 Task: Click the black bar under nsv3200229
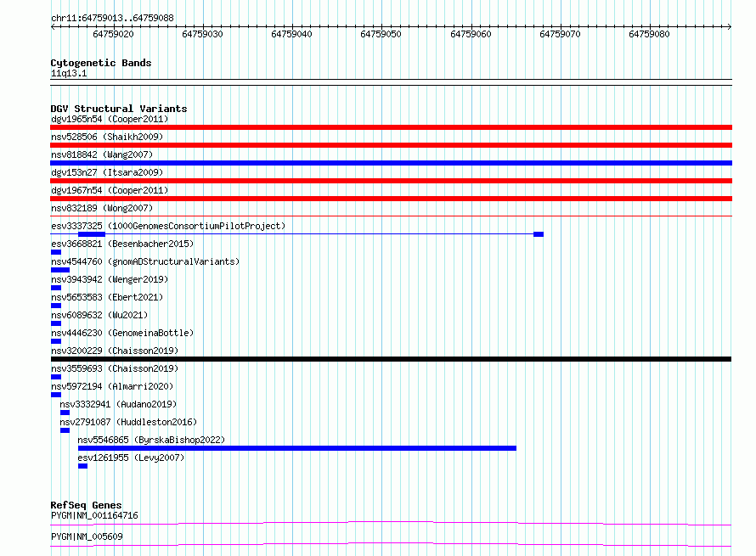click(391, 359)
